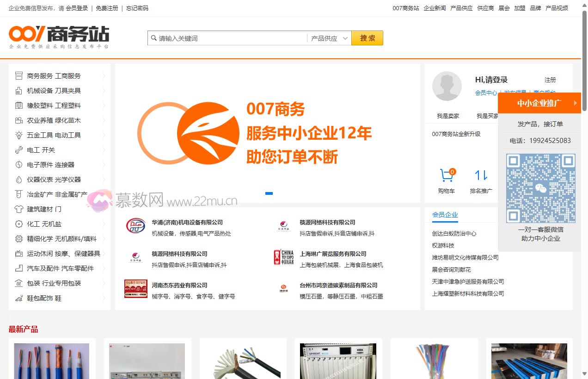
Task: Select the 会员企业 tab
Action: coord(445,215)
